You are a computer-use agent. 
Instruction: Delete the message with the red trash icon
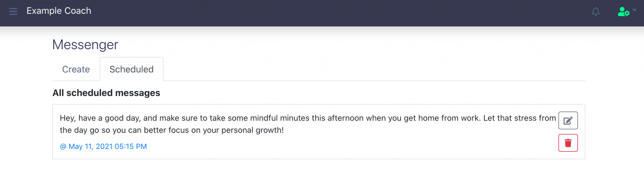pyautogui.click(x=568, y=143)
